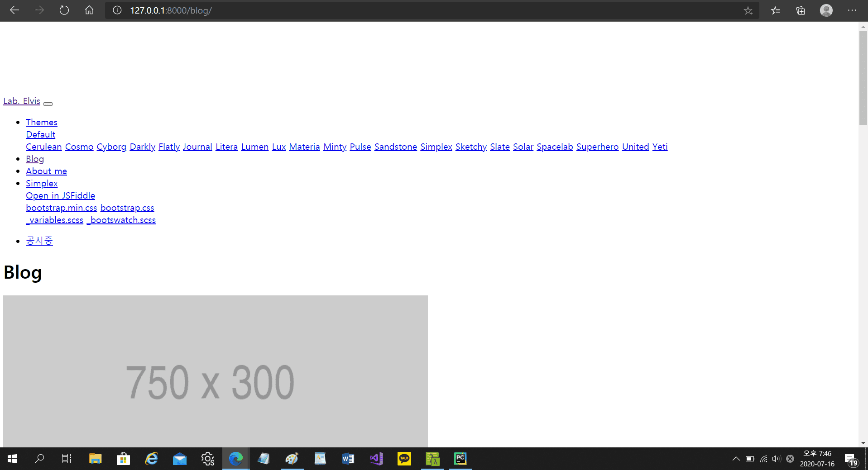Download bootstrap.min.css link
The width and height of the screenshot is (868, 470).
click(62, 208)
